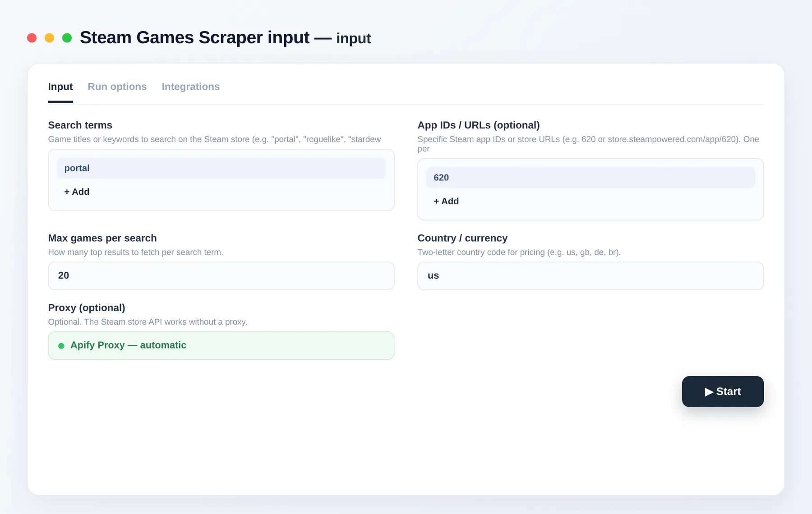Click the 'Proxy (optional)' label
Image resolution: width=812 pixels, height=514 pixels.
tap(87, 307)
